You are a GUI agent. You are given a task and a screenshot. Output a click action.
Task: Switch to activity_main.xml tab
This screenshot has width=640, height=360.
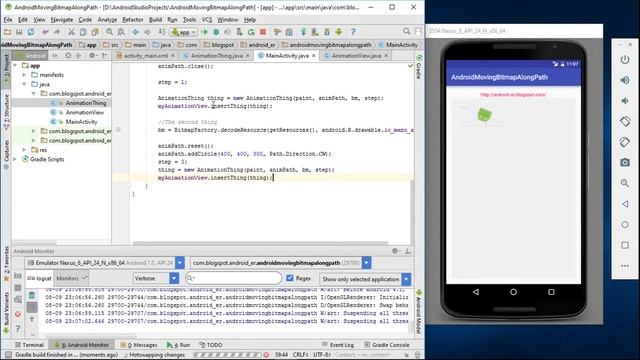tap(146, 56)
